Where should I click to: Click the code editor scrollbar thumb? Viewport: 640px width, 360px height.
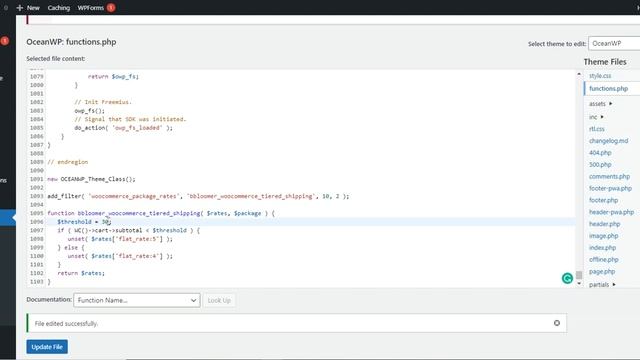[579, 275]
